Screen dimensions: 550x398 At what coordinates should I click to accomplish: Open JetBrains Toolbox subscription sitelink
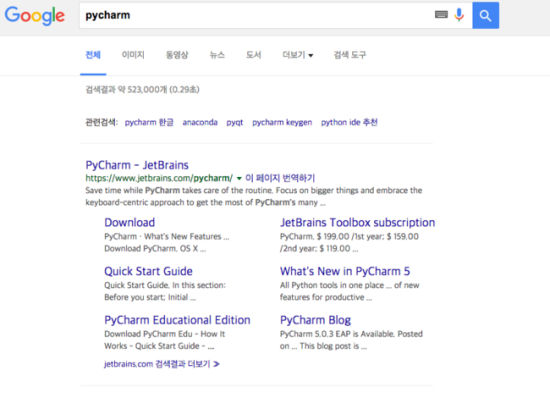pyautogui.click(x=357, y=223)
